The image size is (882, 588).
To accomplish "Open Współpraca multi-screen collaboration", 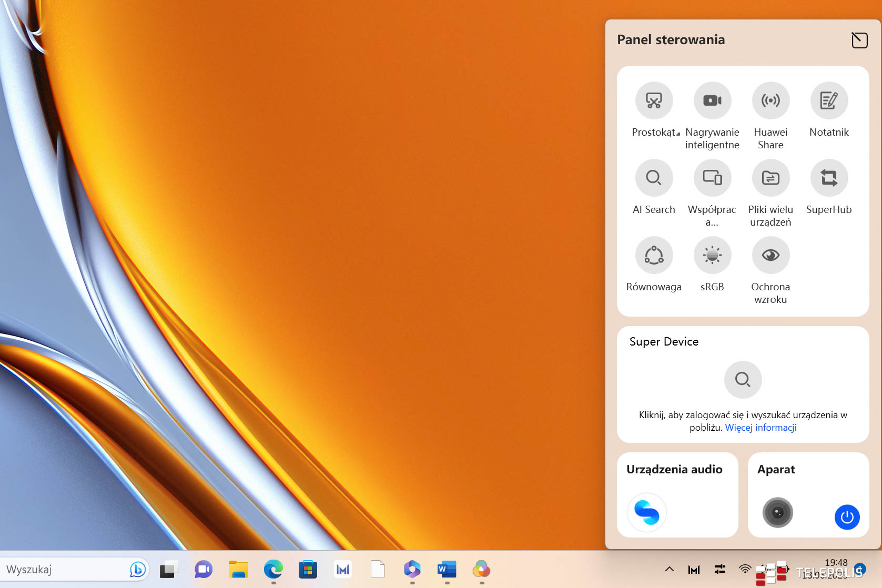I will 712,178.
